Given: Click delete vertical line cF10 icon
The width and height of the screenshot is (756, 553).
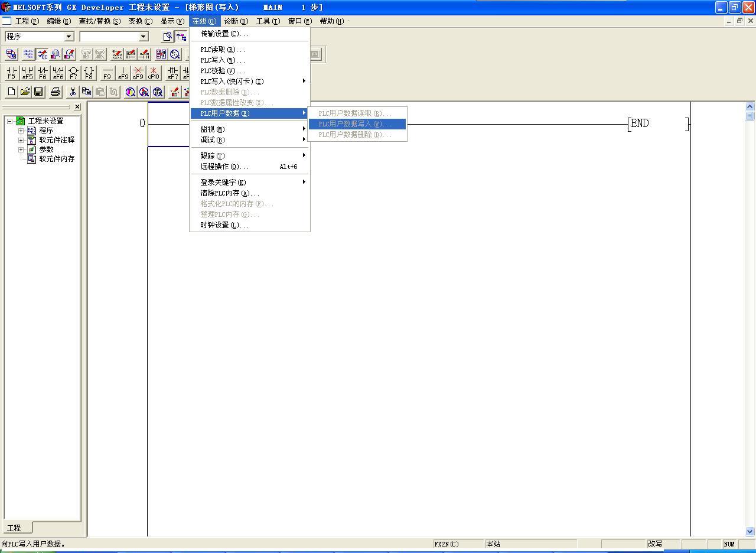Looking at the screenshot, I should pos(154,73).
